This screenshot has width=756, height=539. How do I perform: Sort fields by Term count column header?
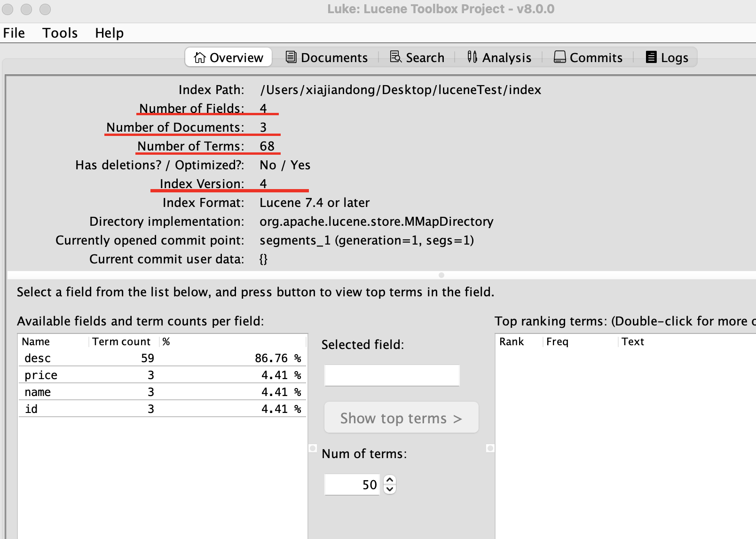tap(124, 341)
